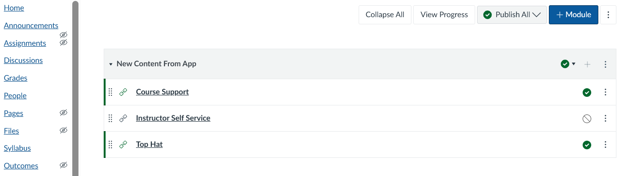644x176 pixels.
Task: Open the module publish status dropdown
Action: coord(568,64)
